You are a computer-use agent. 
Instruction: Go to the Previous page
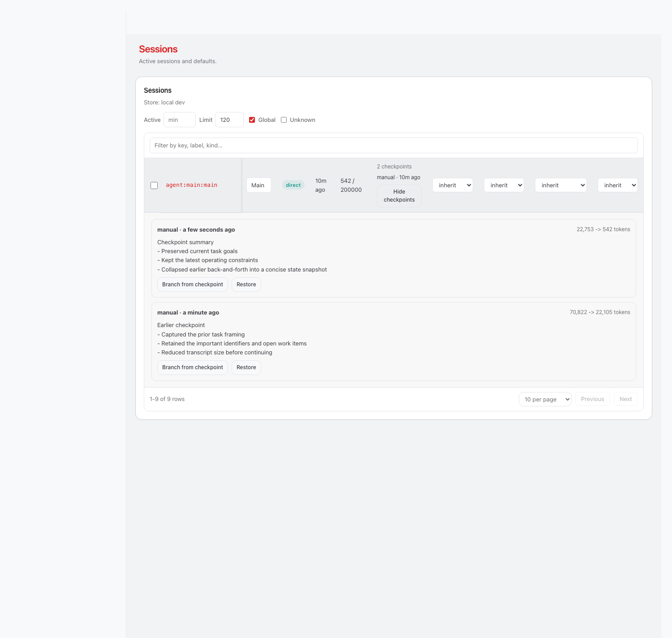(592, 399)
